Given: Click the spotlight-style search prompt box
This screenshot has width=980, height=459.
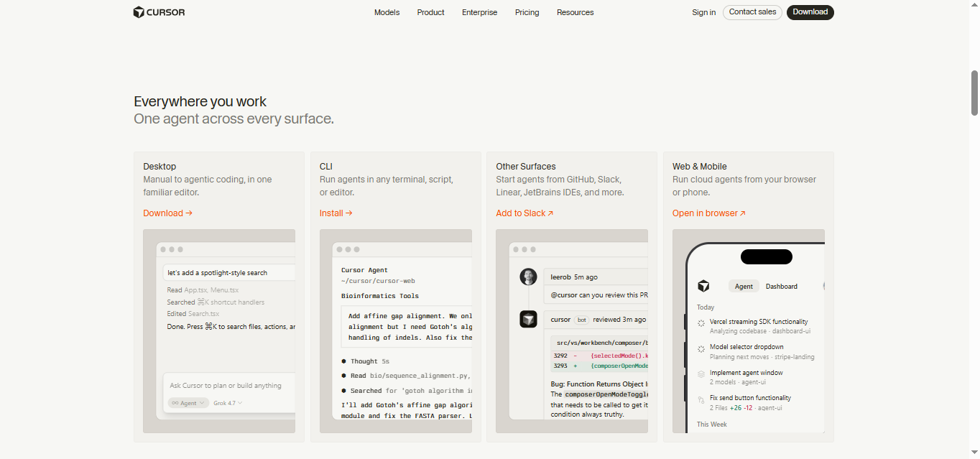Looking at the screenshot, I should pyautogui.click(x=229, y=273).
